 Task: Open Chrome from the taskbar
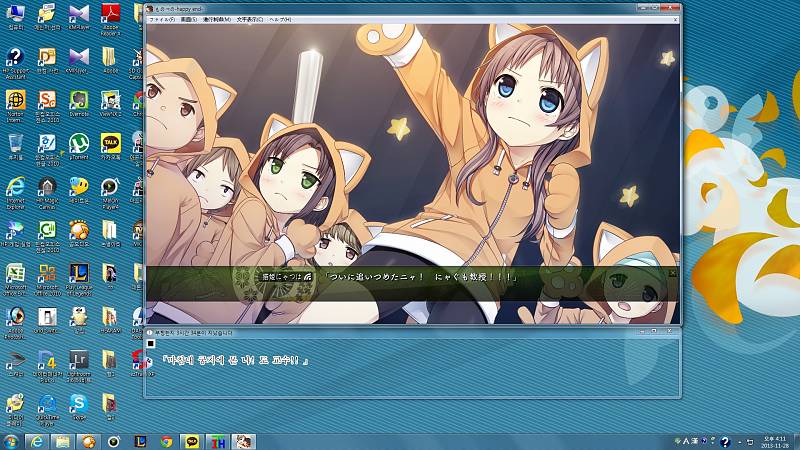(166, 440)
